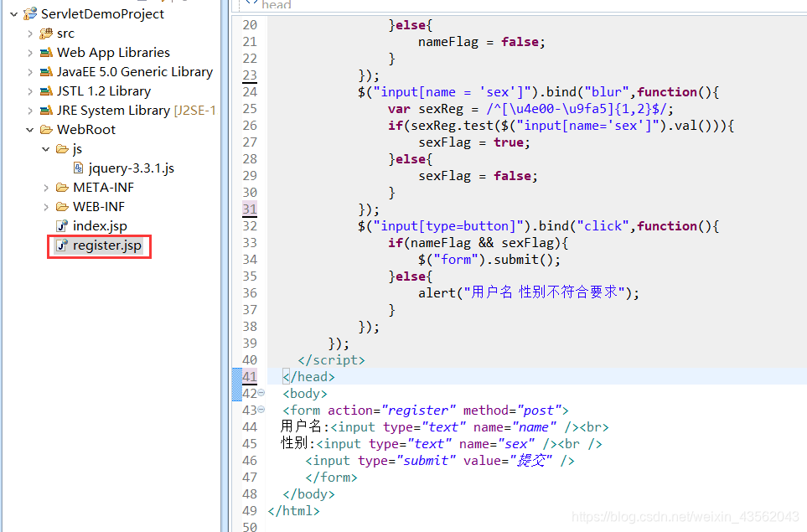Click line number 23 in the gutter

tap(250, 75)
